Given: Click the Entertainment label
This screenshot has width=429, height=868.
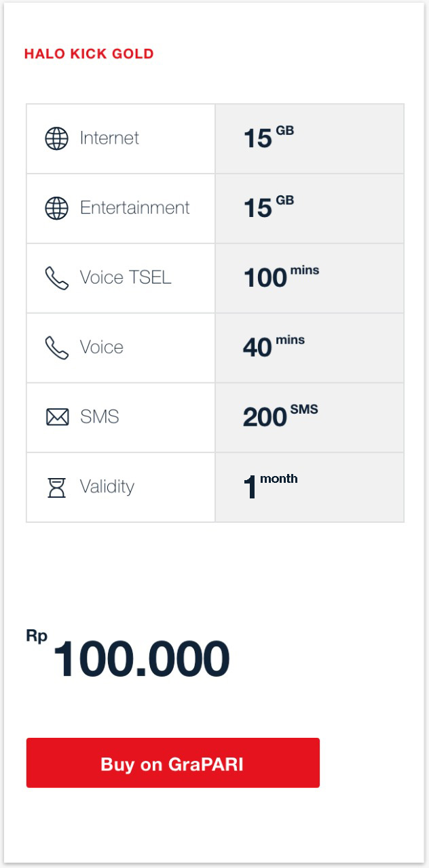Looking at the screenshot, I should click(135, 208).
